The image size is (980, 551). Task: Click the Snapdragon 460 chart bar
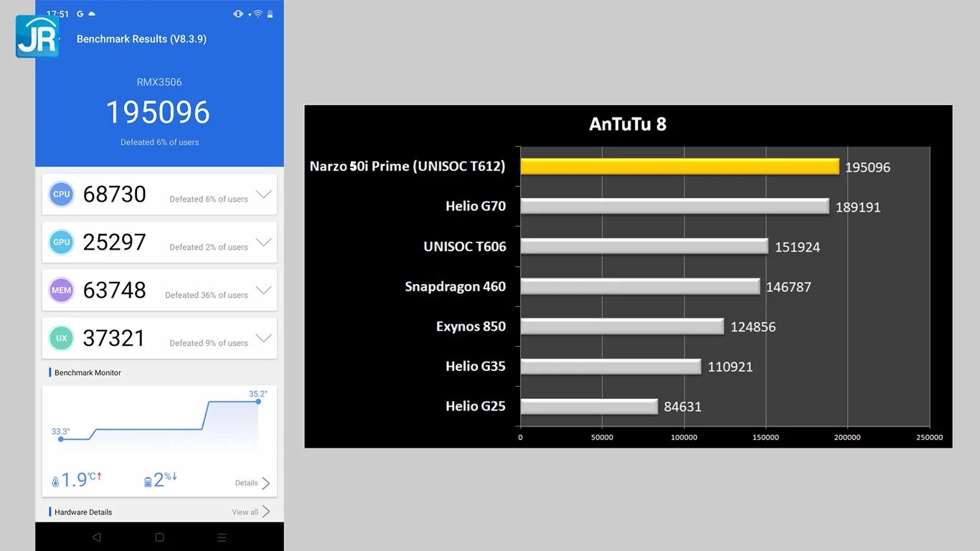tap(640, 286)
